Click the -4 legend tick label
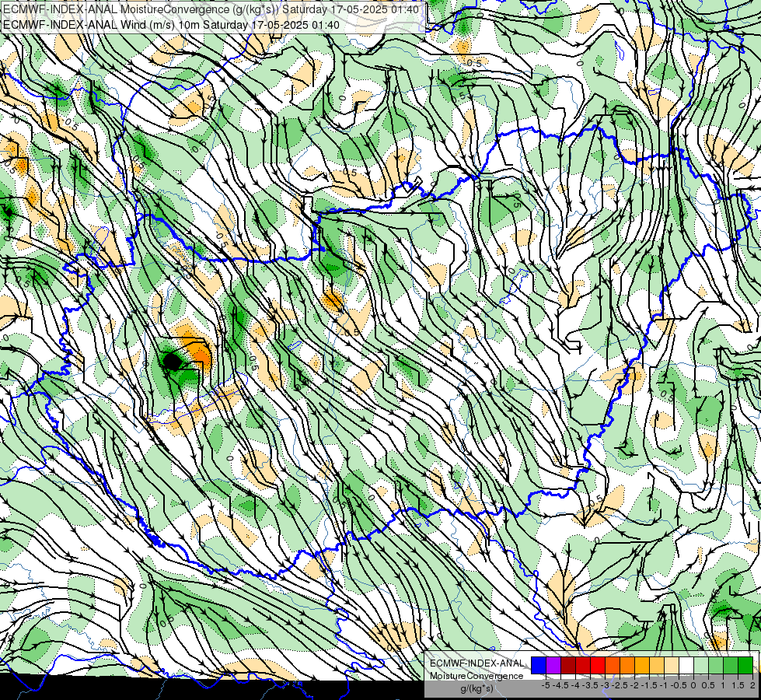The height and width of the screenshot is (700, 761). 575,685
